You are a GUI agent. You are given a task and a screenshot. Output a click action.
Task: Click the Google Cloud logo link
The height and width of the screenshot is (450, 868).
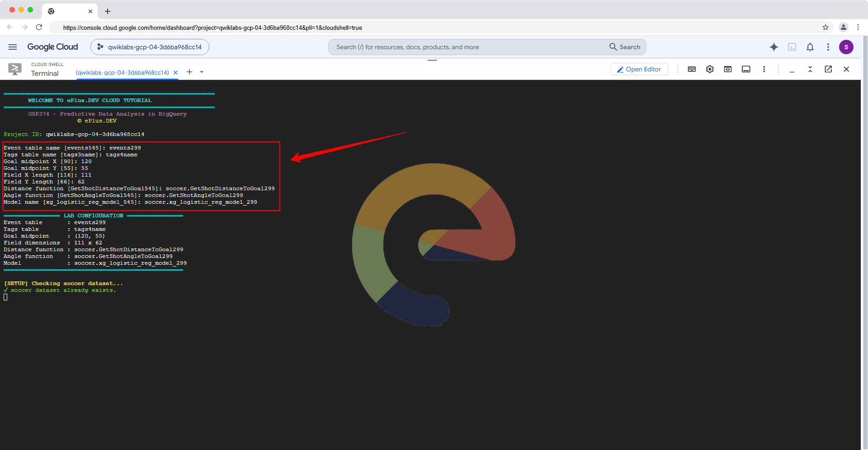(52, 47)
